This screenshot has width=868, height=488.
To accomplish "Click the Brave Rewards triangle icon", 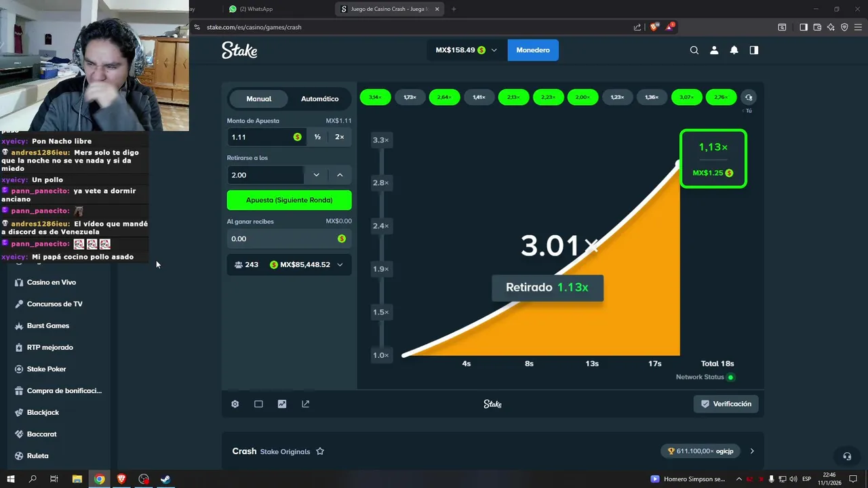I will [670, 27].
